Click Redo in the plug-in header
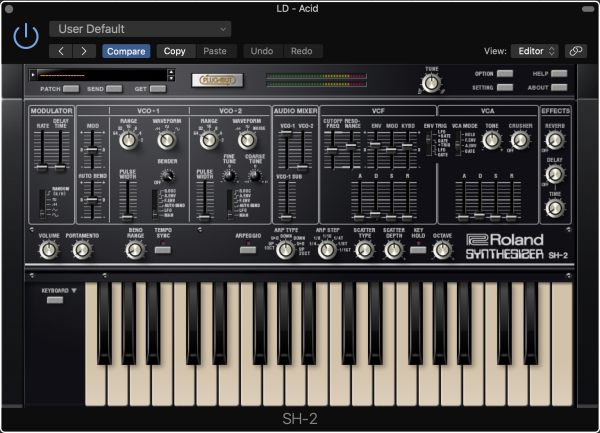This screenshot has height=433, width=600. pos(300,51)
